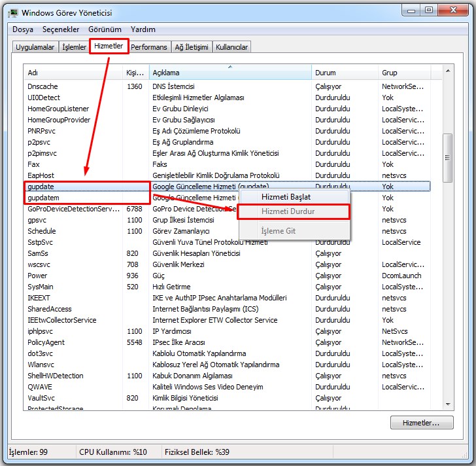Sort services by Adı column header
Screen dimensions: 476x466
(73, 73)
